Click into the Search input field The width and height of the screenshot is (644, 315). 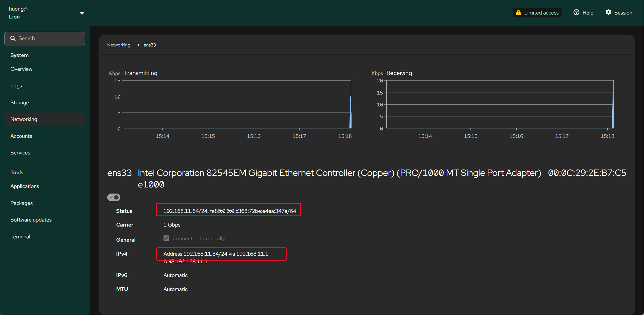point(50,38)
